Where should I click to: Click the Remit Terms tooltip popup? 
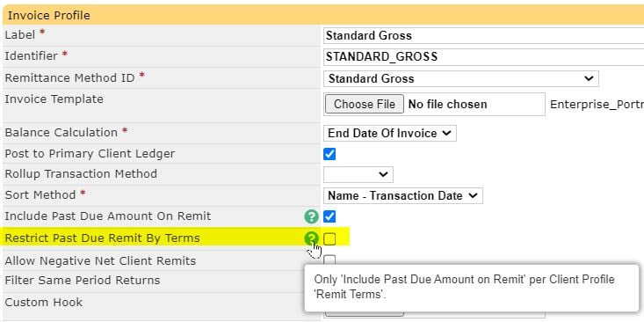tap(472, 288)
